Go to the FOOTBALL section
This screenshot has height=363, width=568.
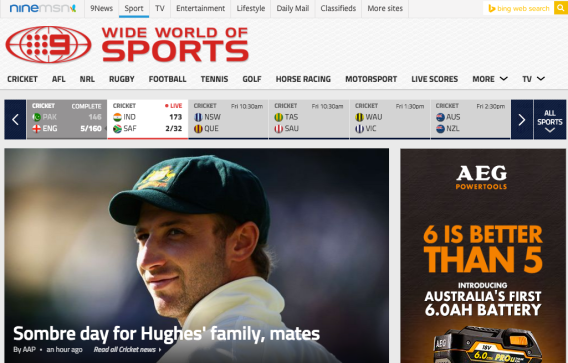167,79
